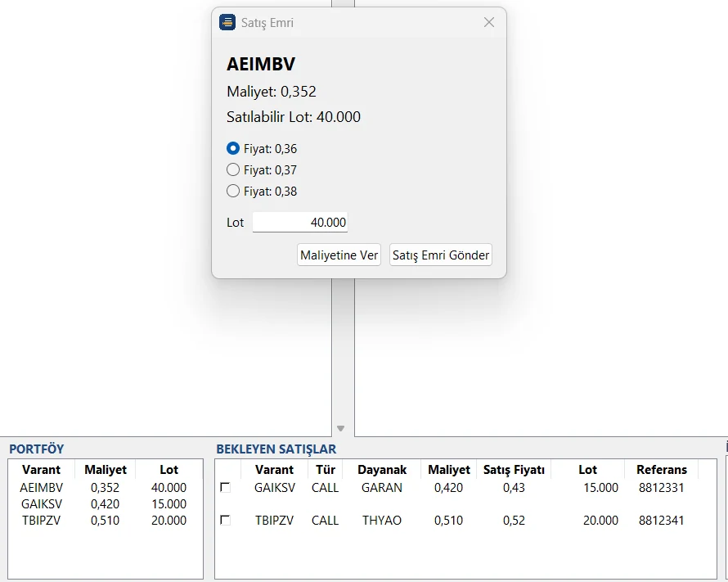
Task: Click the Lot input field
Action: point(300,223)
